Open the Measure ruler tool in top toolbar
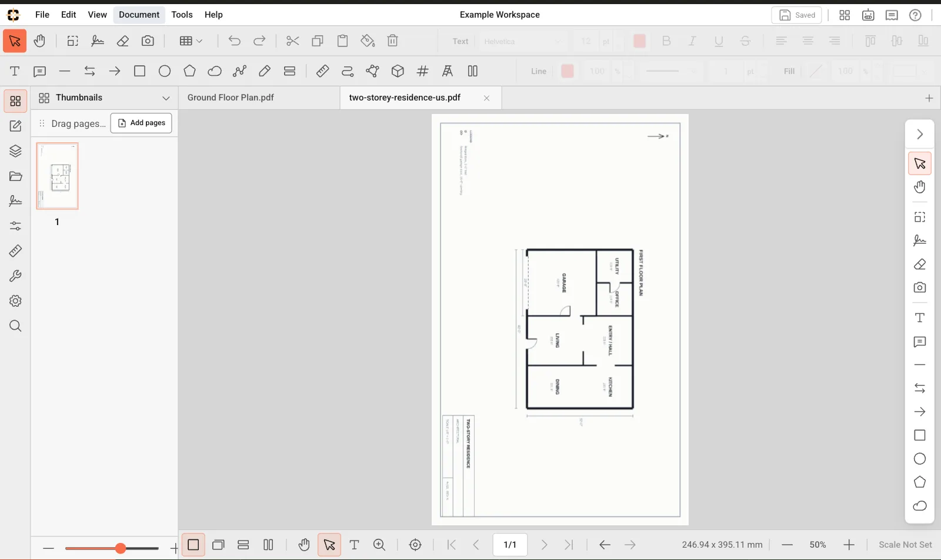 (322, 71)
